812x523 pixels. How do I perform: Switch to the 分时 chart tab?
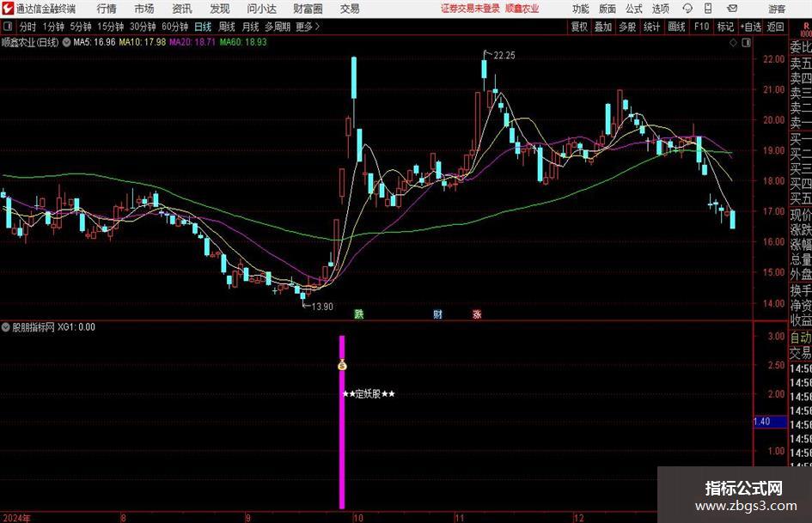click(x=28, y=27)
